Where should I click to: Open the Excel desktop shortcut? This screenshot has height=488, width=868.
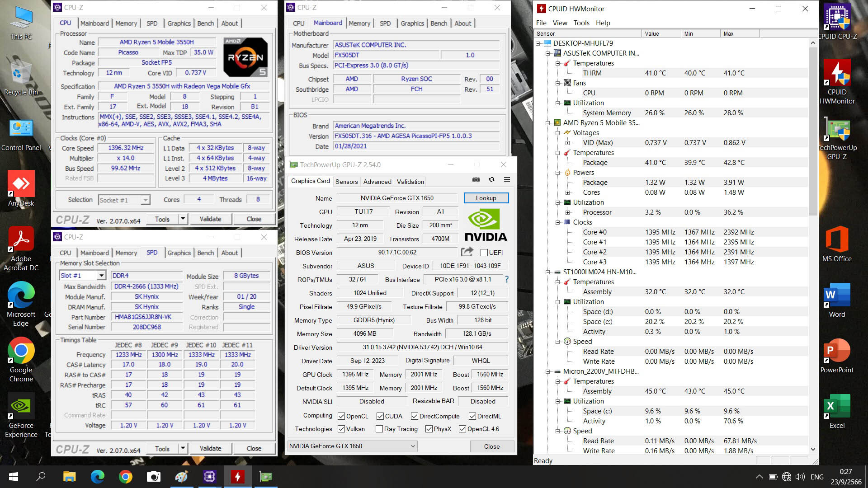pos(837,411)
